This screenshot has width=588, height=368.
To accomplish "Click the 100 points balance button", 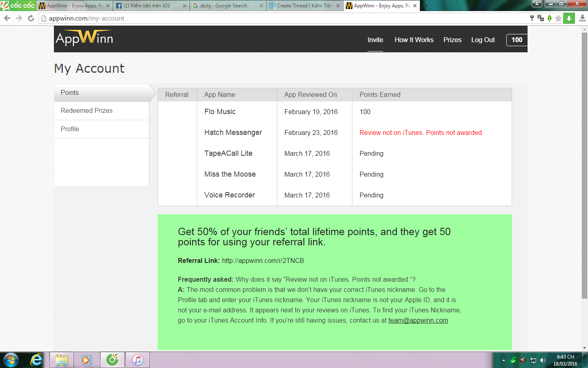I will point(517,40).
